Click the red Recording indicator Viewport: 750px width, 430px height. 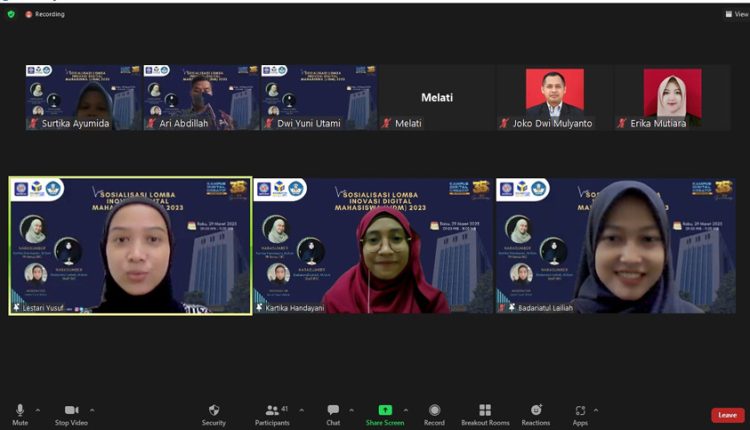coord(45,14)
